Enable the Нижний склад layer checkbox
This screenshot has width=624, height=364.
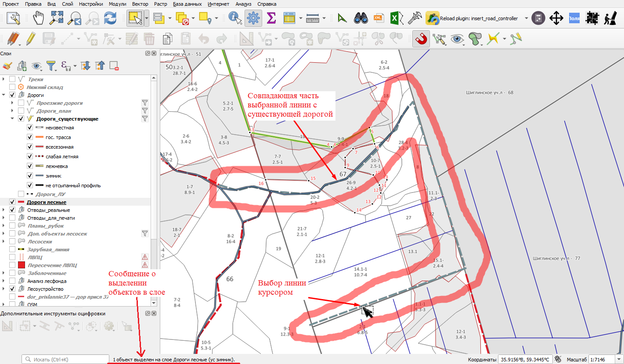12,87
